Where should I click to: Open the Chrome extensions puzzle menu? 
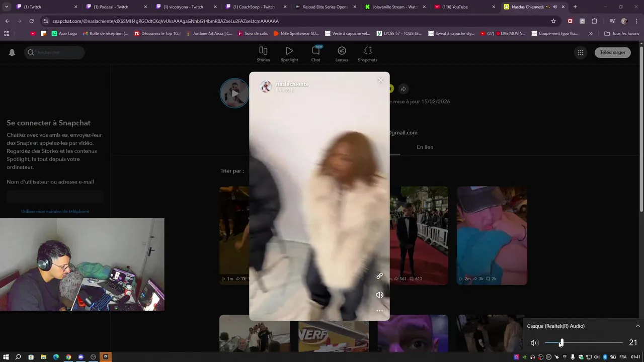(x=594, y=21)
